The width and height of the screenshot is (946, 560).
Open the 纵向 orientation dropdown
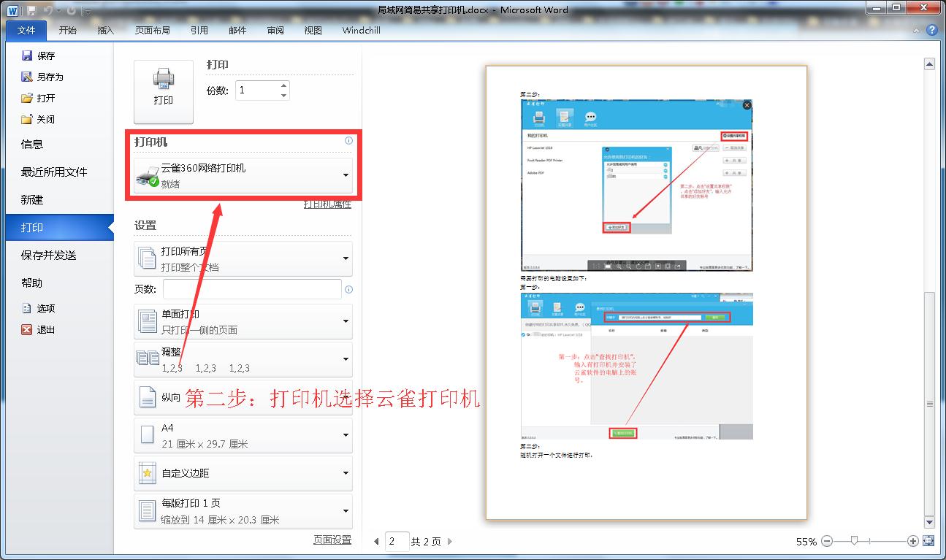(243, 398)
